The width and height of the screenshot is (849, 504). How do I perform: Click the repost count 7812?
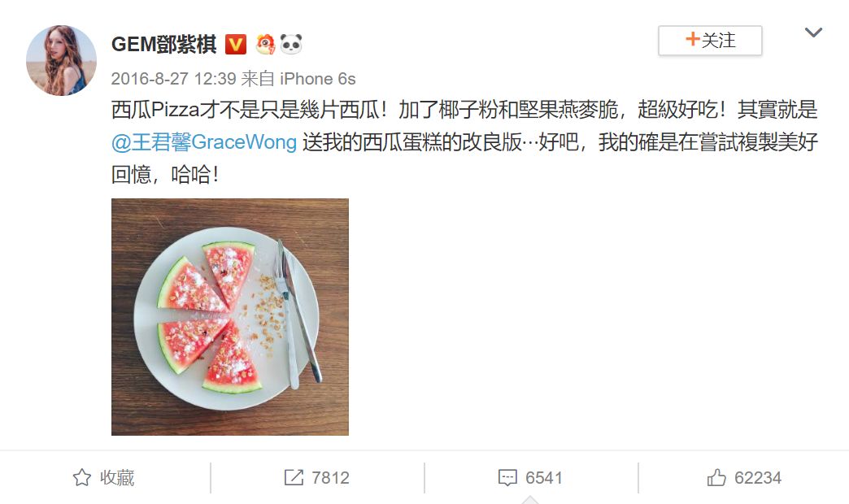(x=330, y=478)
